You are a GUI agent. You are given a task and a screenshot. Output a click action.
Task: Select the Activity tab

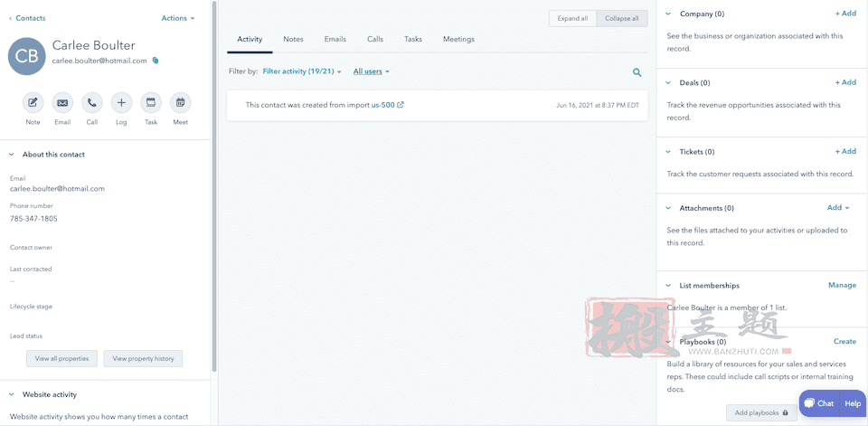point(250,39)
